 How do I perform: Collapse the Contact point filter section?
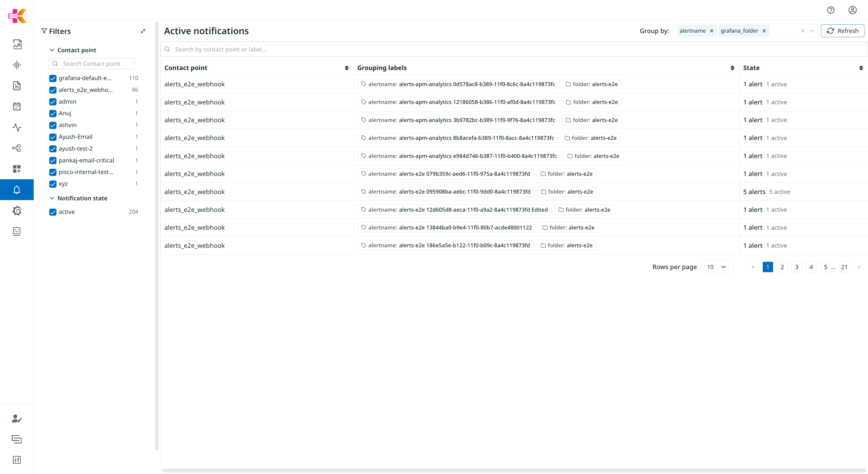(52, 50)
